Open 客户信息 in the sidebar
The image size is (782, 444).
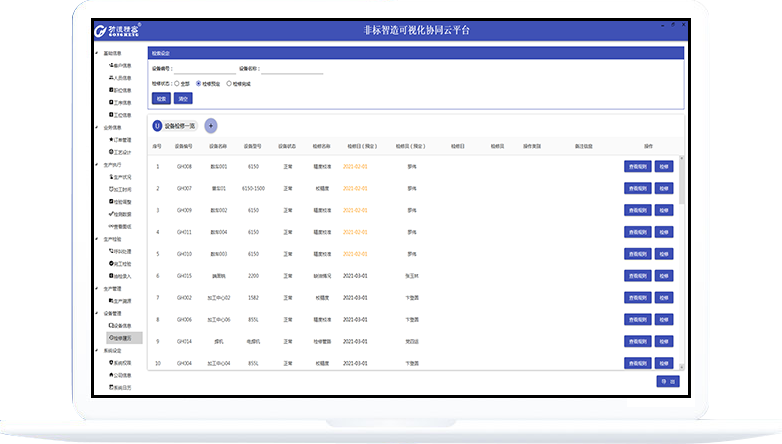[x=121, y=65]
